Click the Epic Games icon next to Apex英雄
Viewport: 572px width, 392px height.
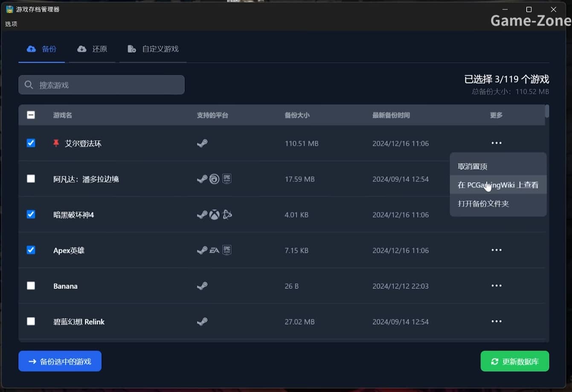(226, 250)
